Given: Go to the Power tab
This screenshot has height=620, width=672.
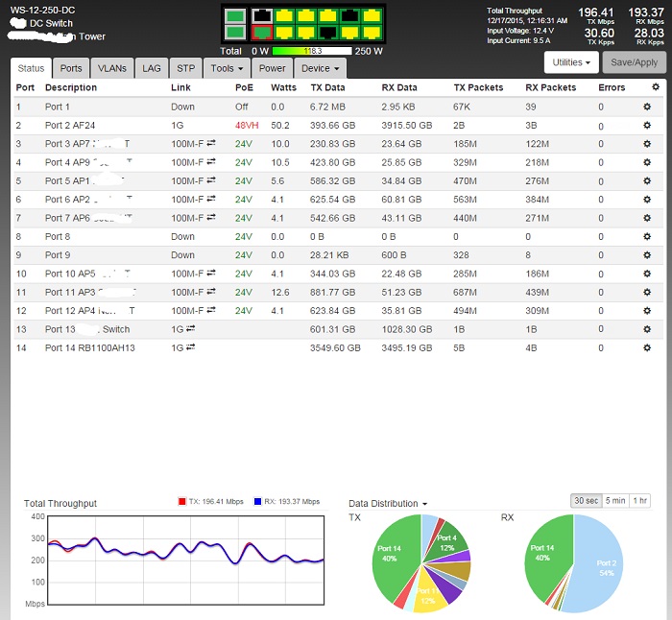Looking at the screenshot, I should coord(272,68).
